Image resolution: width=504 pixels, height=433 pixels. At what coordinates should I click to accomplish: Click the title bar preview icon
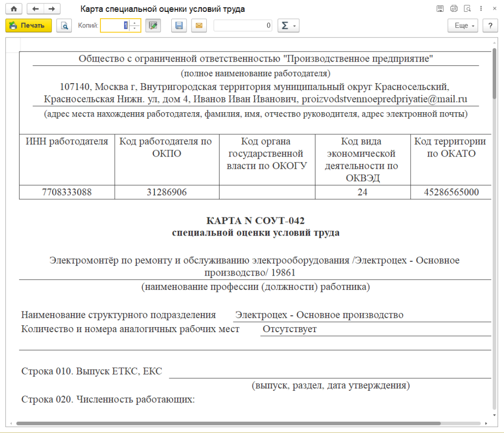tap(467, 9)
